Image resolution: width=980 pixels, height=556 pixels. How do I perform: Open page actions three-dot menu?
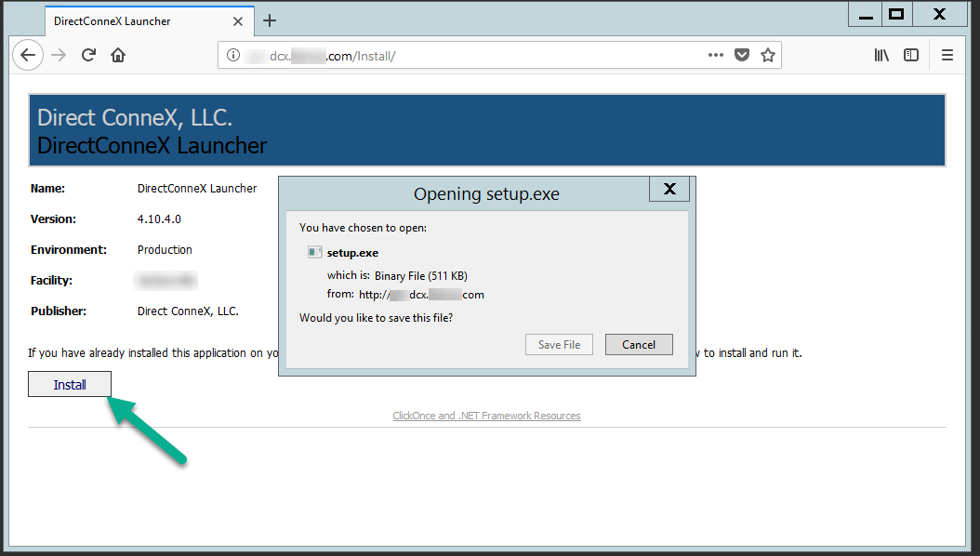[716, 55]
